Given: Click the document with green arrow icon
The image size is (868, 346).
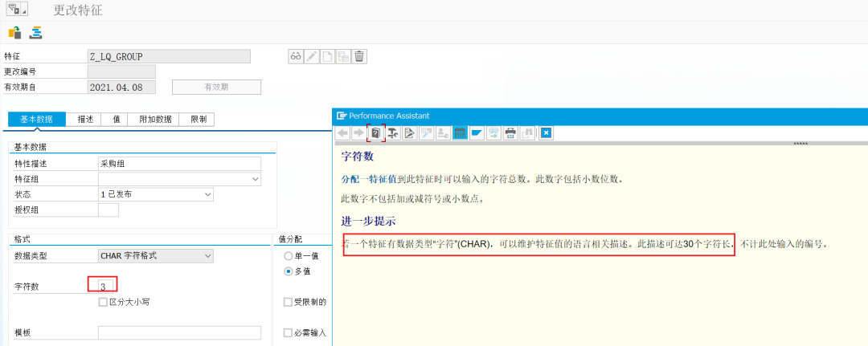Looking at the screenshot, I should point(493,132).
